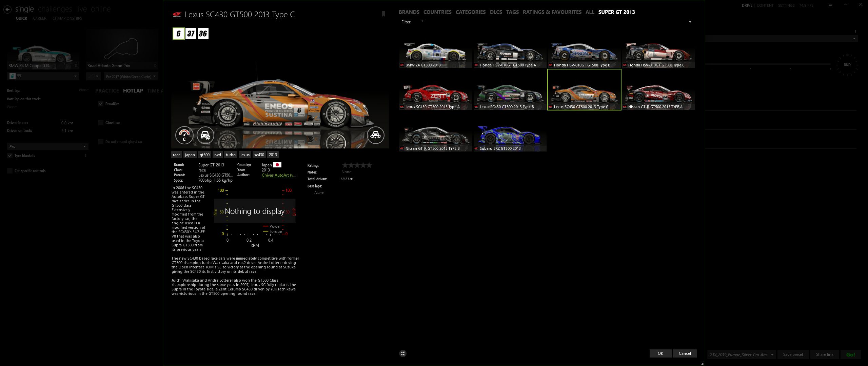Click the back arrow in main window

(7, 9)
